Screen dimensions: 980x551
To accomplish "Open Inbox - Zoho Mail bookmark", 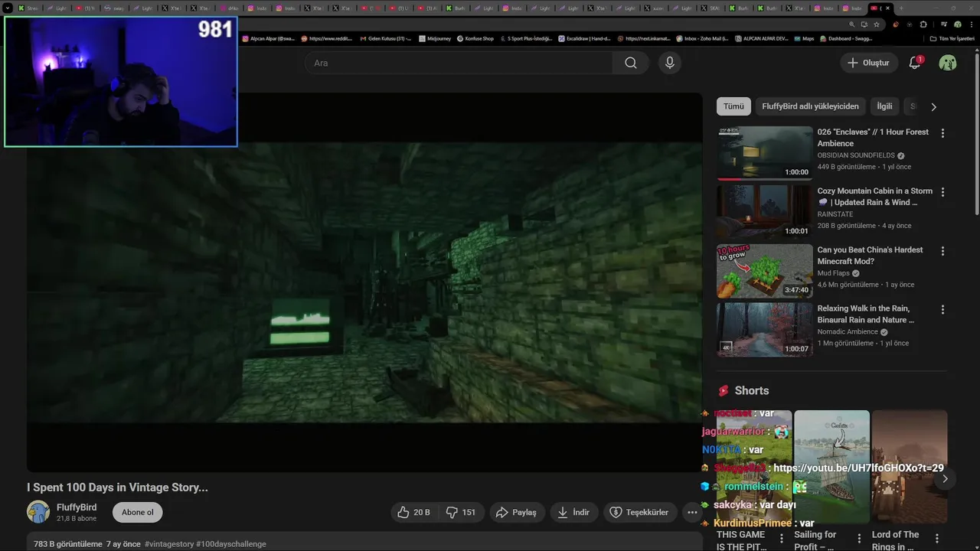I will click(701, 38).
